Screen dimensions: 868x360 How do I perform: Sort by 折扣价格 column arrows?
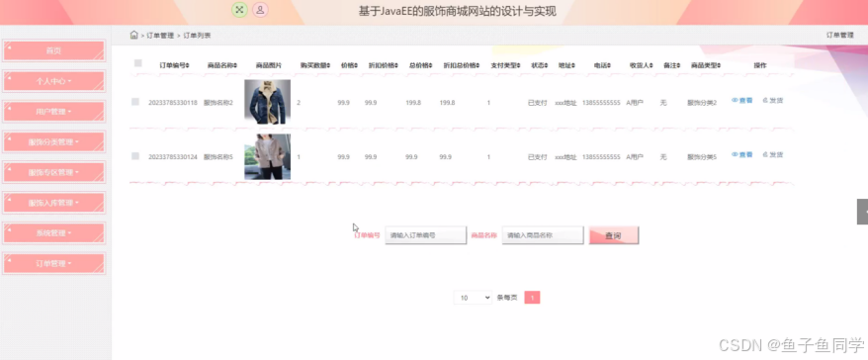(396, 65)
